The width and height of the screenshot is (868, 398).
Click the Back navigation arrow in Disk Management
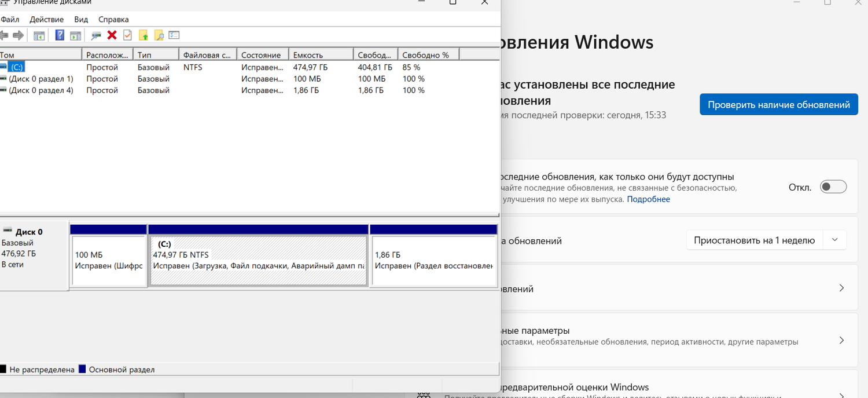click(5, 35)
